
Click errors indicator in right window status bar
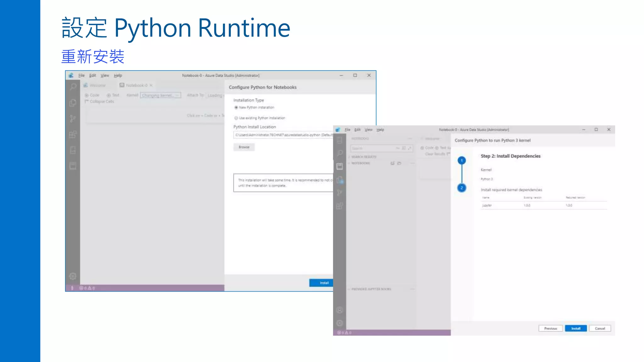click(x=341, y=332)
